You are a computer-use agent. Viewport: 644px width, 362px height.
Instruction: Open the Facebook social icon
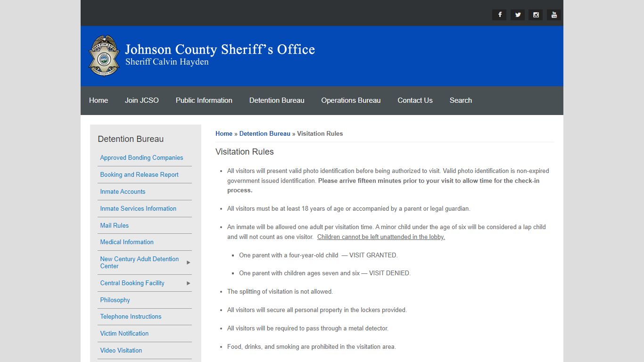pyautogui.click(x=499, y=15)
